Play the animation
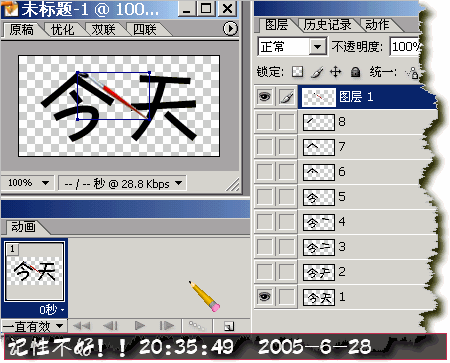 (x=140, y=325)
